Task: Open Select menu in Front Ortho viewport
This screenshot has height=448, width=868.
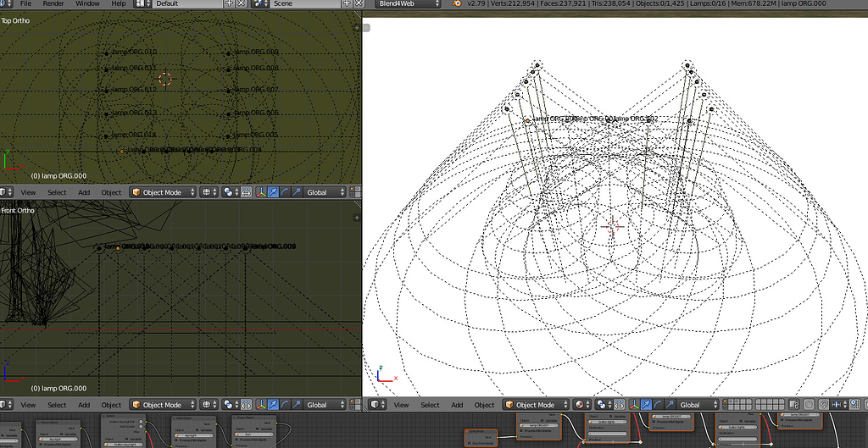Action: coord(57,405)
